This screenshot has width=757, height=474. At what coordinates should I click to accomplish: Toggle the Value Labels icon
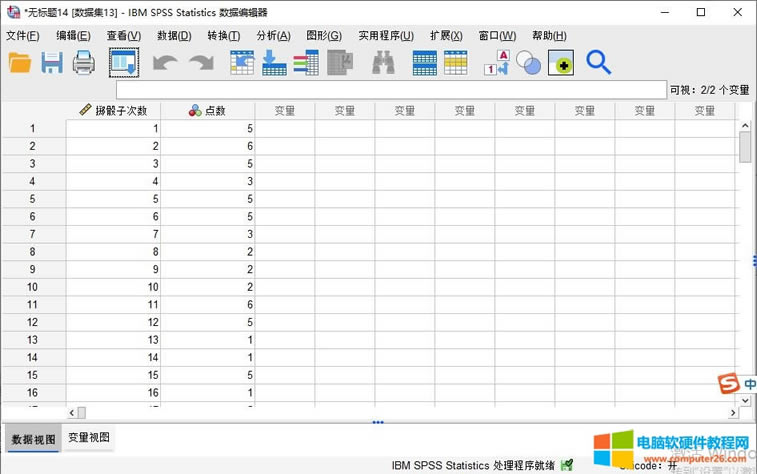tap(496, 63)
